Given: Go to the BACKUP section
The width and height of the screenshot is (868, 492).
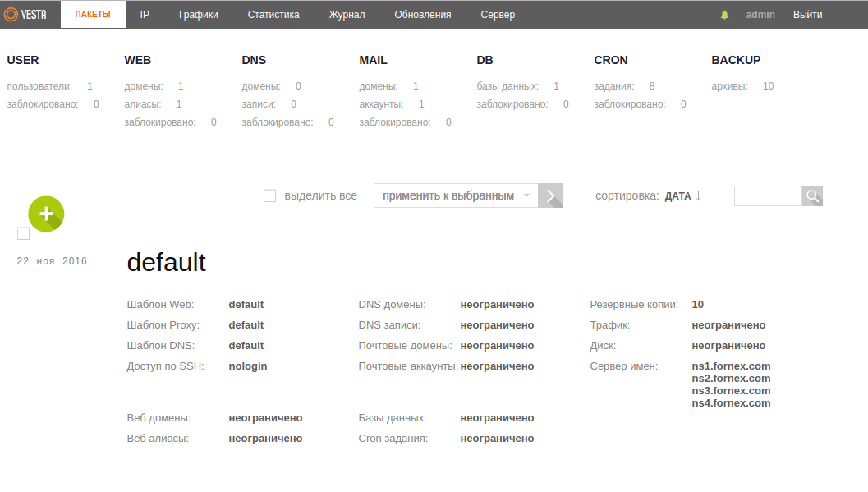Looking at the screenshot, I should tap(736, 60).
